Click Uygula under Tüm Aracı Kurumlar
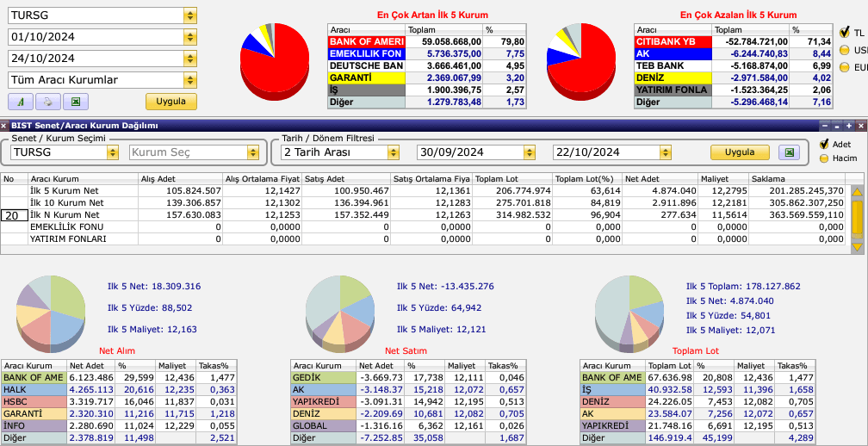 (x=171, y=102)
